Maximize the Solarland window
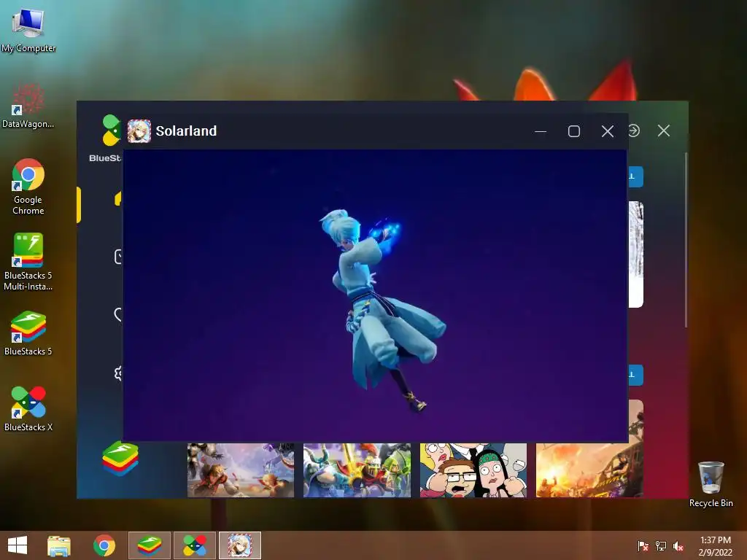747x560 pixels. 574,131
